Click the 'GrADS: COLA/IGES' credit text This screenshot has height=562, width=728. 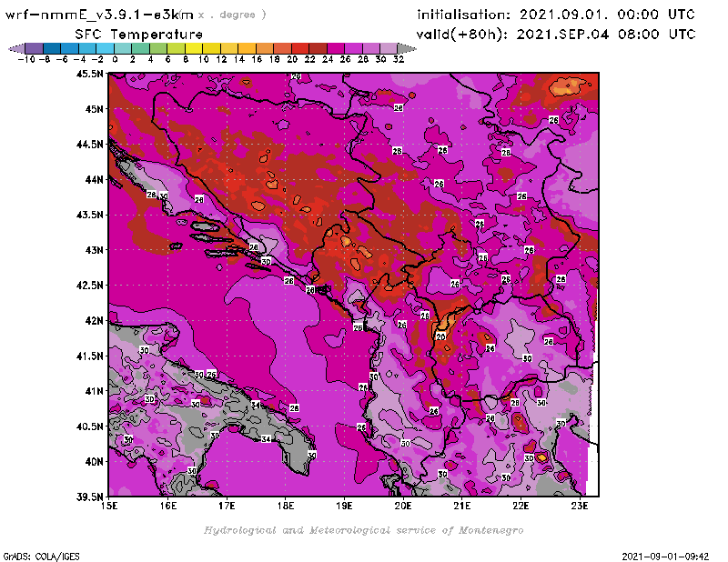41,557
